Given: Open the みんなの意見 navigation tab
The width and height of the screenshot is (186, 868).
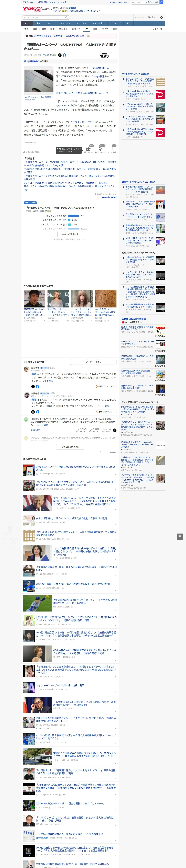Looking at the screenshot, I should pos(99,24).
